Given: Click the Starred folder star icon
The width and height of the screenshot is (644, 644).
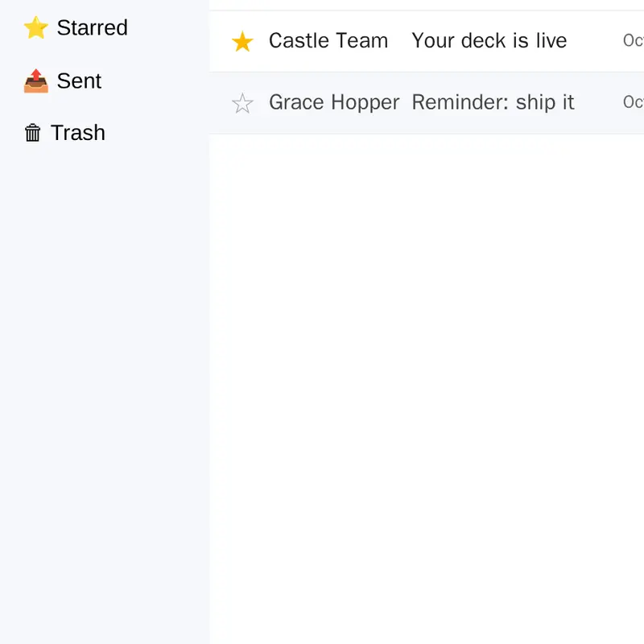Looking at the screenshot, I should (x=36, y=28).
